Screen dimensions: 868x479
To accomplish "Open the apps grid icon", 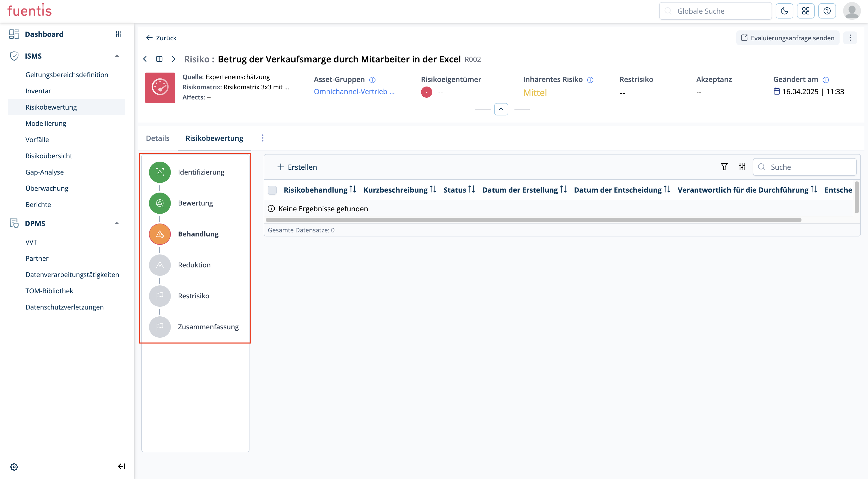I will 805,11.
